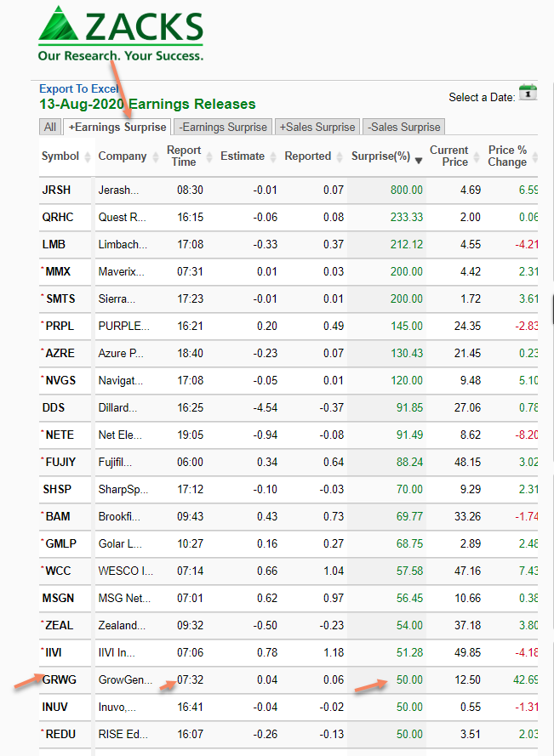Click the Export To Excel link
Viewport: 554px width, 756px height.
[x=78, y=88]
